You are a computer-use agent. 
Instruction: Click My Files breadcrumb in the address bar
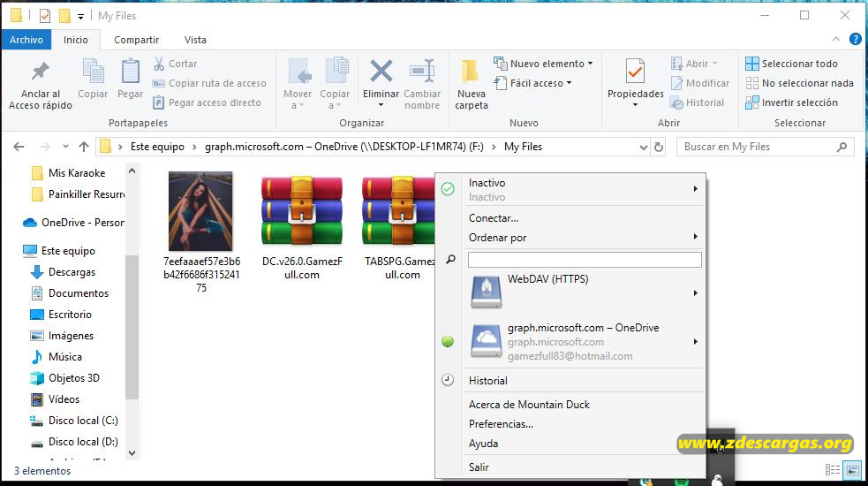[523, 147]
